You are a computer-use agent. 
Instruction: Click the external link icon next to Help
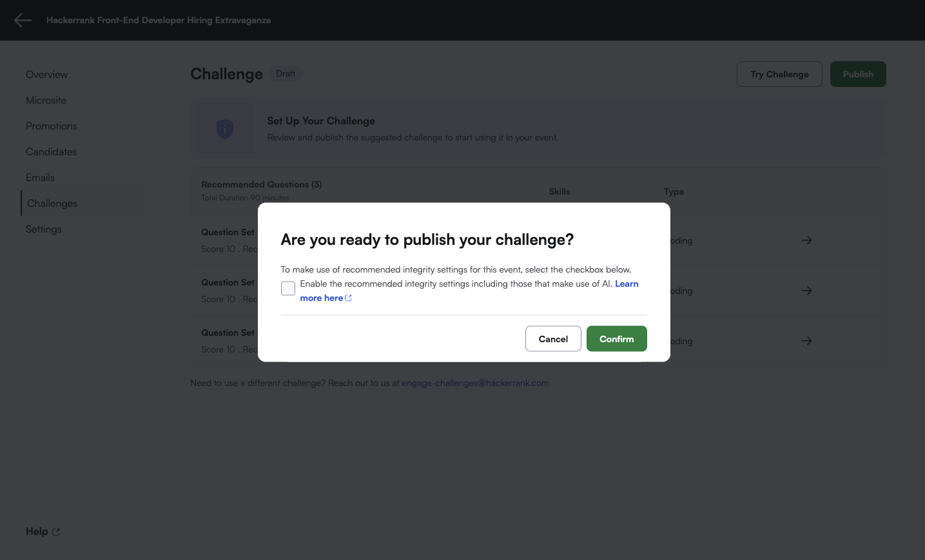click(56, 532)
